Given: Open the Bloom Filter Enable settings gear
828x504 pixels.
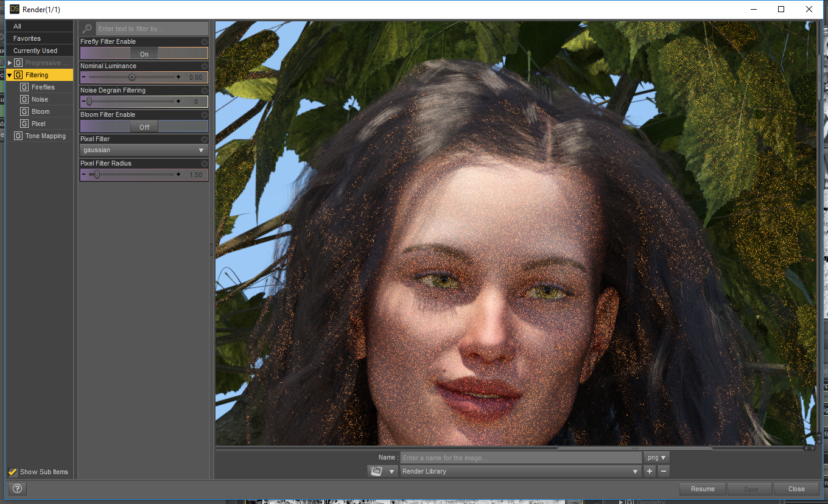Looking at the screenshot, I should [x=205, y=115].
